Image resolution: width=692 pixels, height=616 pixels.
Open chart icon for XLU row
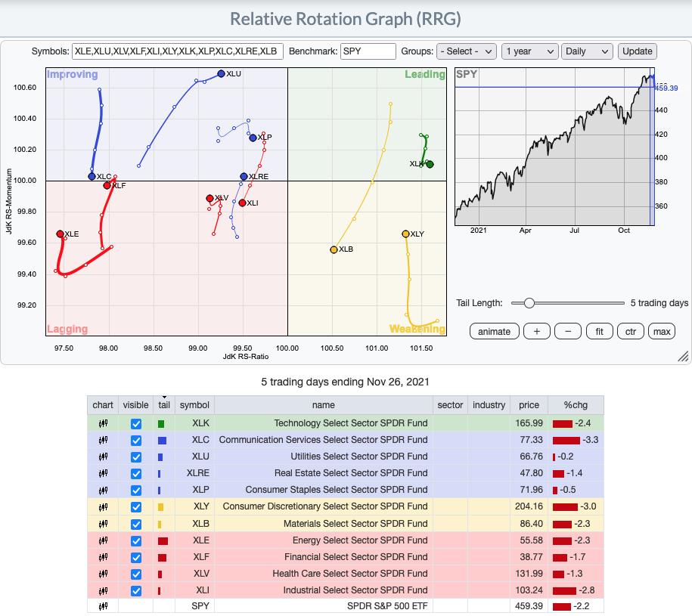point(103,457)
